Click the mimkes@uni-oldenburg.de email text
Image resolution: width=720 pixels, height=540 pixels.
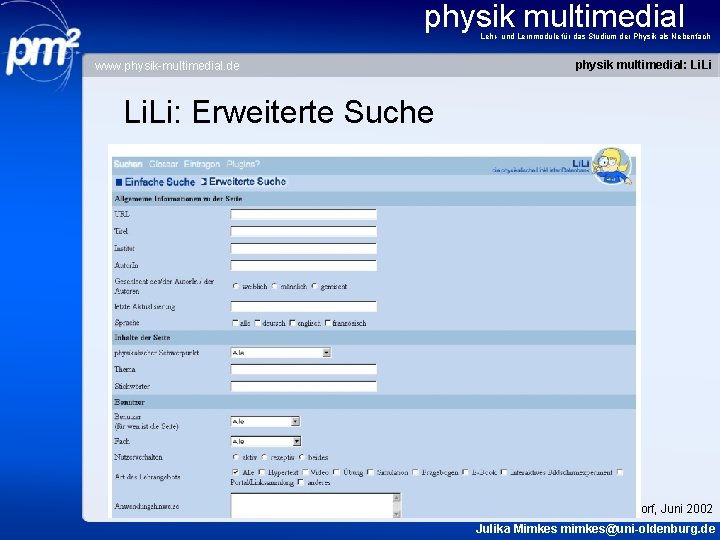(637, 529)
